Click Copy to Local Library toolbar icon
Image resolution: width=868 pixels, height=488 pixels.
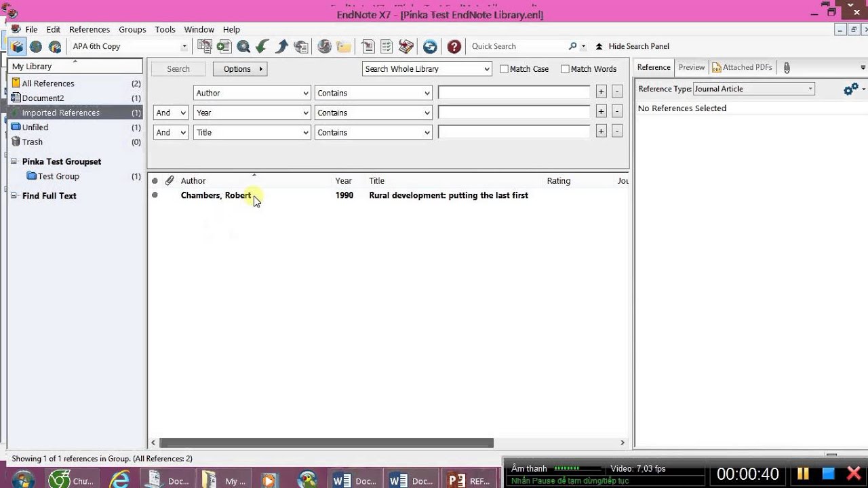click(204, 46)
